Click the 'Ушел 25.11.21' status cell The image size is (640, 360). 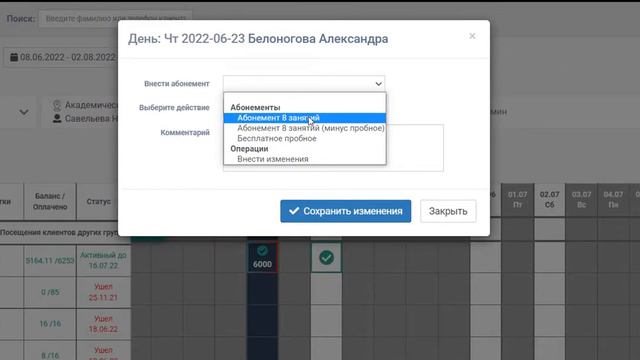coord(103,292)
